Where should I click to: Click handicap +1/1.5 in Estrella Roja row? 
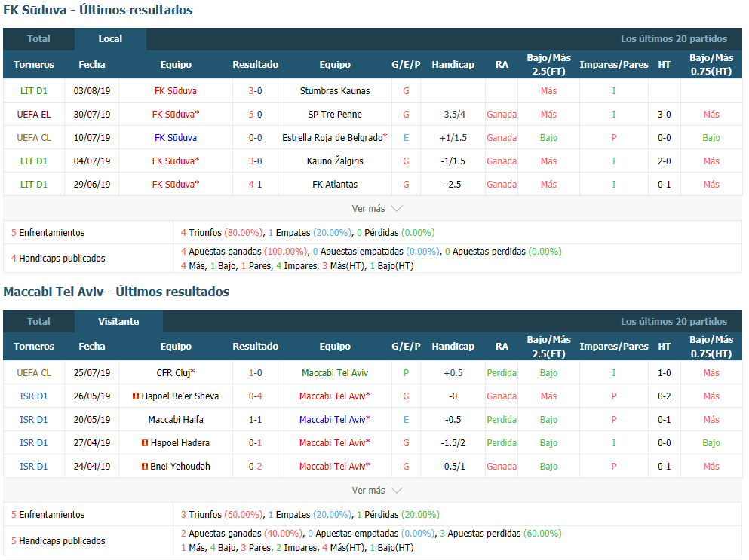point(453,138)
